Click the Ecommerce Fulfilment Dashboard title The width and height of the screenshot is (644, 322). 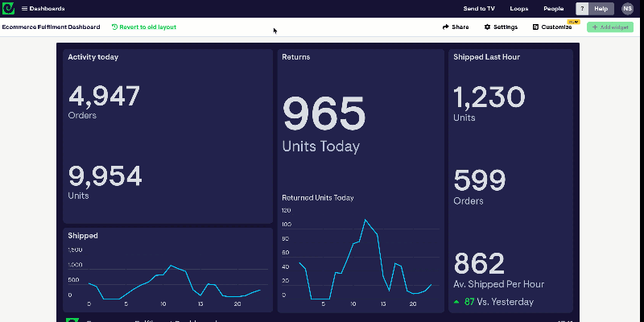[51, 27]
